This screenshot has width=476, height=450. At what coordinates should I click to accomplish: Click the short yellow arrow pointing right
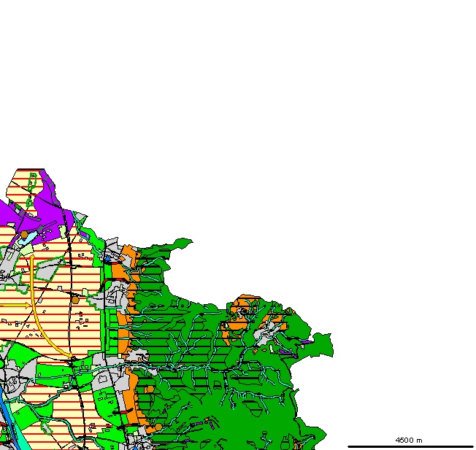pyautogui.click(x=16, y=306)
